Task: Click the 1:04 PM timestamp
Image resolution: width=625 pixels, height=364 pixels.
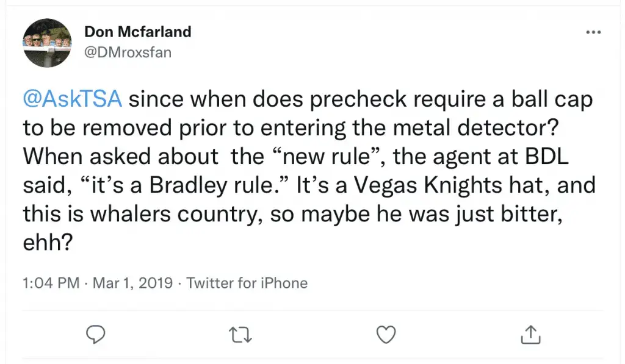Action: click(x=51, y=283)
